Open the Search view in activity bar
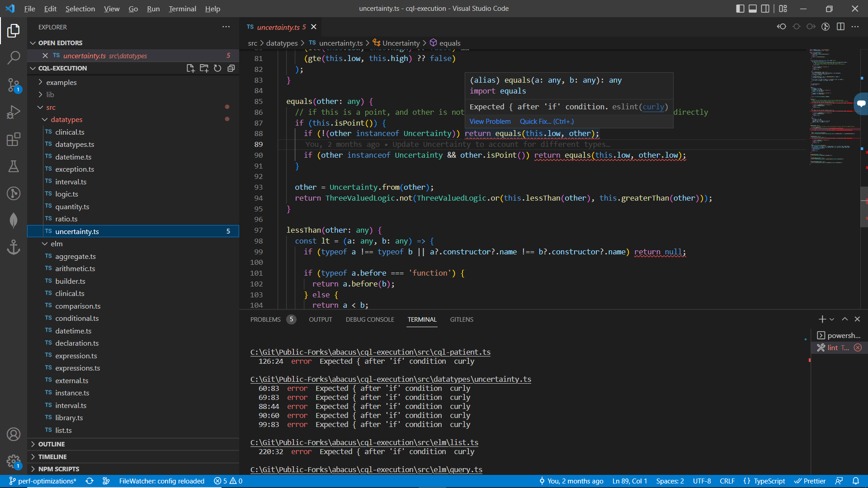This screenshot has height=488, width=868. [14, 57]
